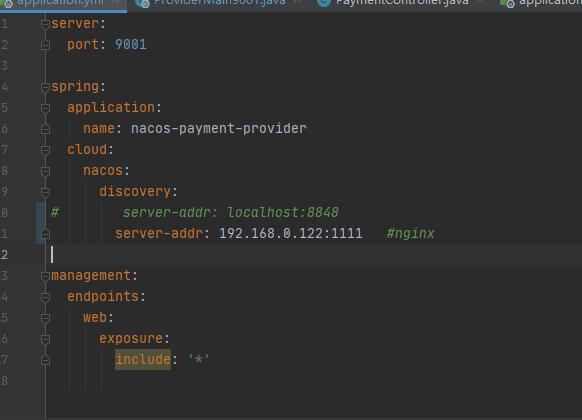
Task: Click the # comment marker on localhost line
Action: 55,213
